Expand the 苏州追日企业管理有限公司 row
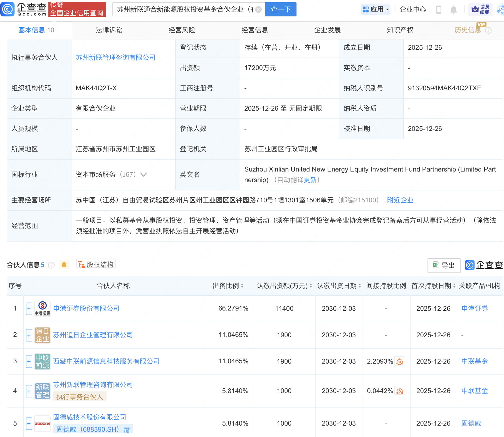 tap(29, 335)
